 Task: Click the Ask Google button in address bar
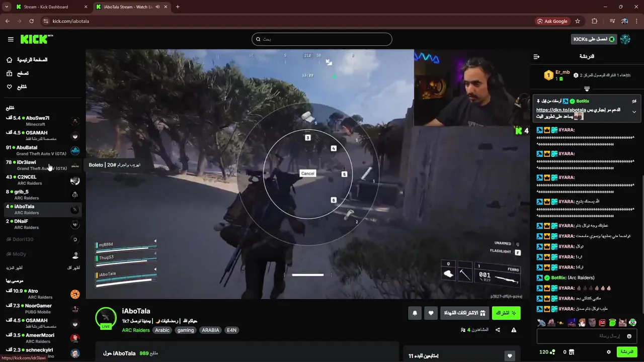tap(552, 21)
